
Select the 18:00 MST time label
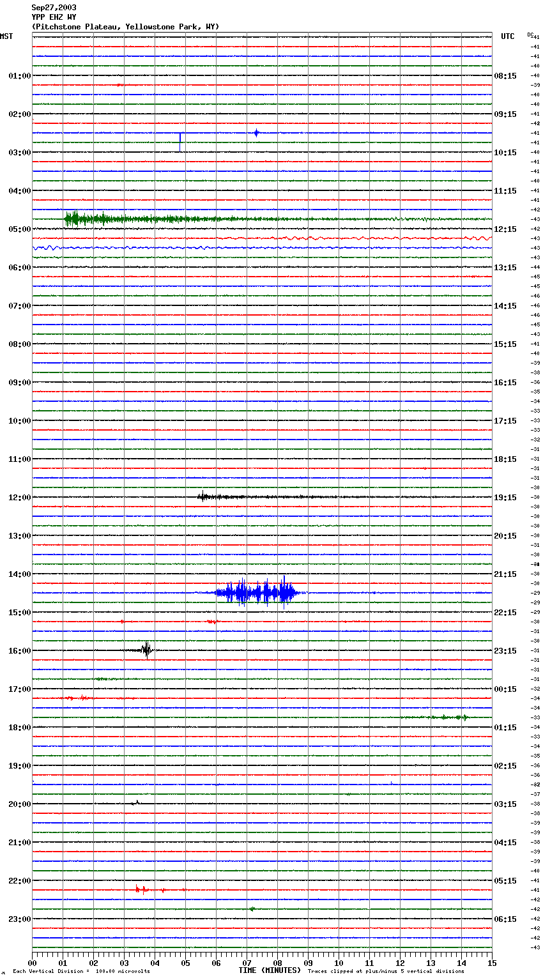20,728
